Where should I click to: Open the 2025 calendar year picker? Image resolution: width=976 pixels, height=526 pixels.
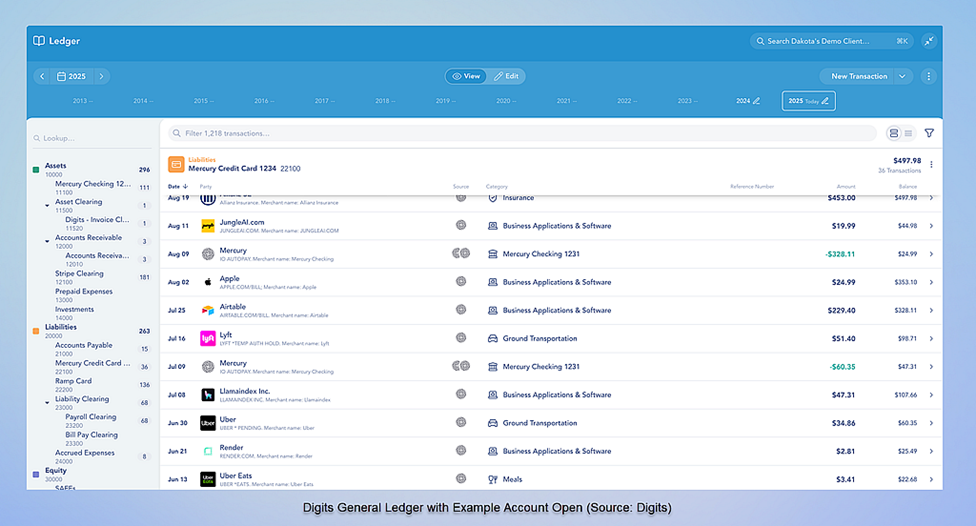point(72,76)
